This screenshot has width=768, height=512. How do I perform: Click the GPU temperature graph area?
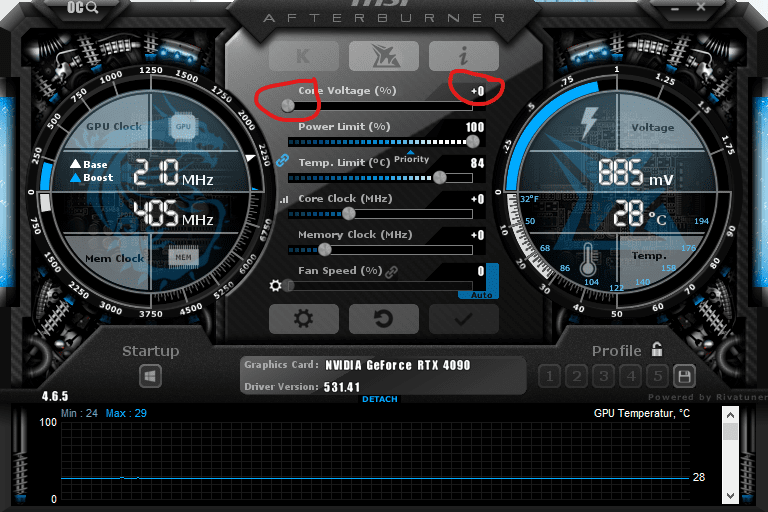pos(375,463)
